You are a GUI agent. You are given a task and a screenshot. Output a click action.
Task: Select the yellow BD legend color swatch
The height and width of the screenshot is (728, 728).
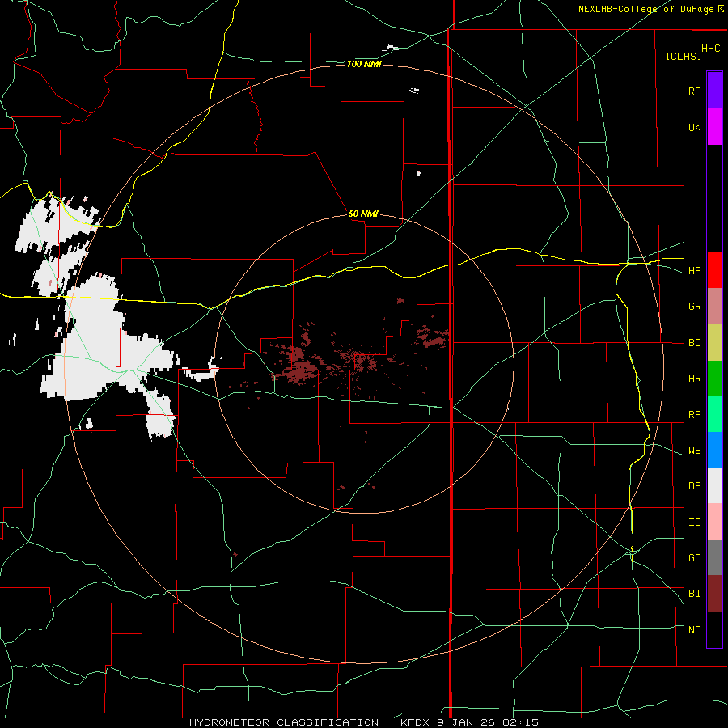(714, 343)
